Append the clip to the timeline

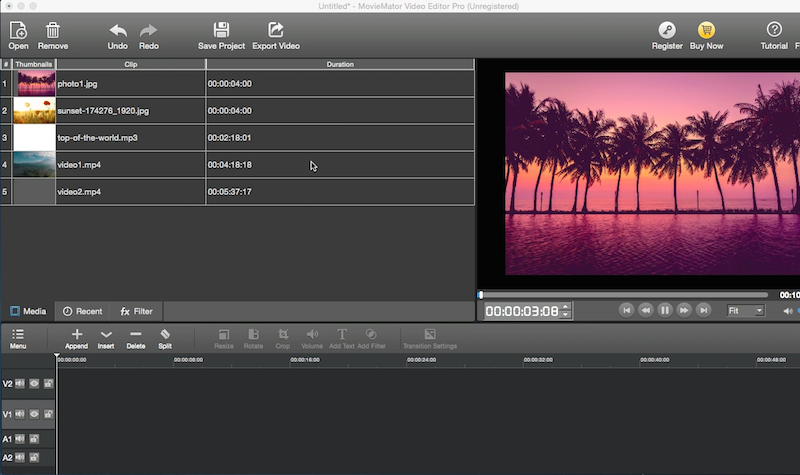(x=77, y=336)
